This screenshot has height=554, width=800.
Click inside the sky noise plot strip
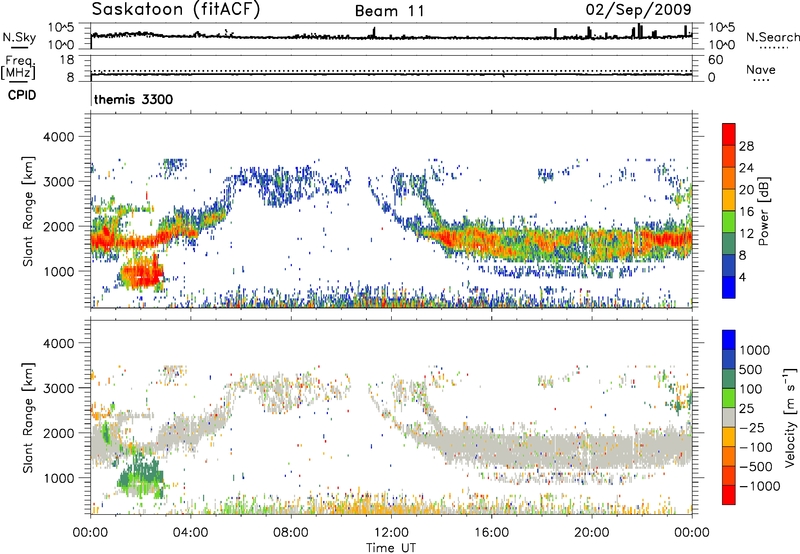(x=391, y=36)
